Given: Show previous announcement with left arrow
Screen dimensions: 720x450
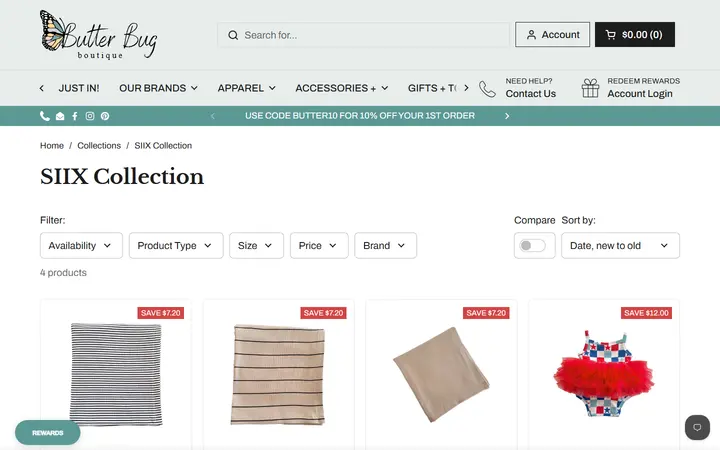Looking at the screenshot, I should click(x=212, y=116).
